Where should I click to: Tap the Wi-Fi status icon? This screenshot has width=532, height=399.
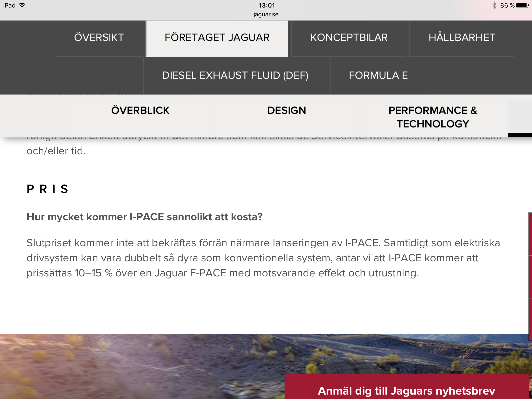(x=22, y=5)
